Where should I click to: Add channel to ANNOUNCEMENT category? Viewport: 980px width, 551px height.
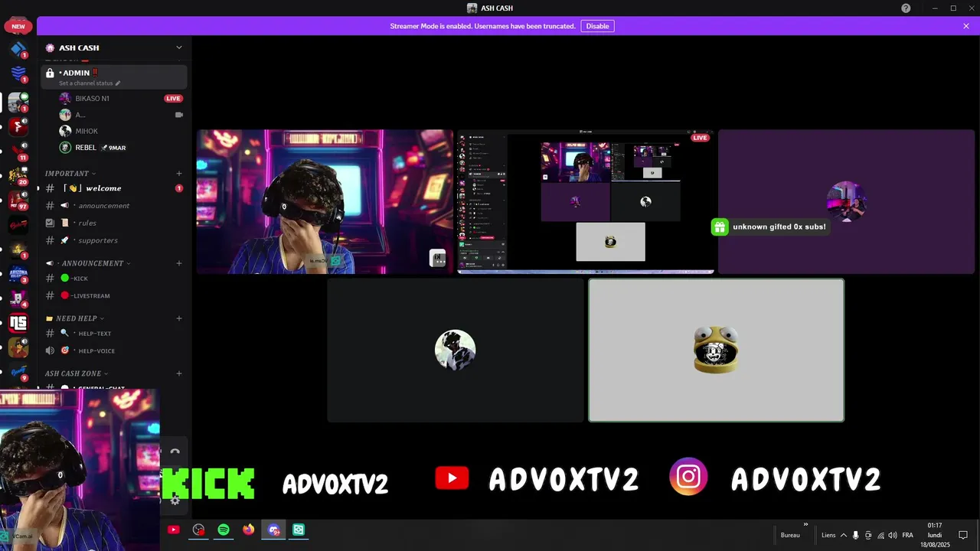(179, 263)
